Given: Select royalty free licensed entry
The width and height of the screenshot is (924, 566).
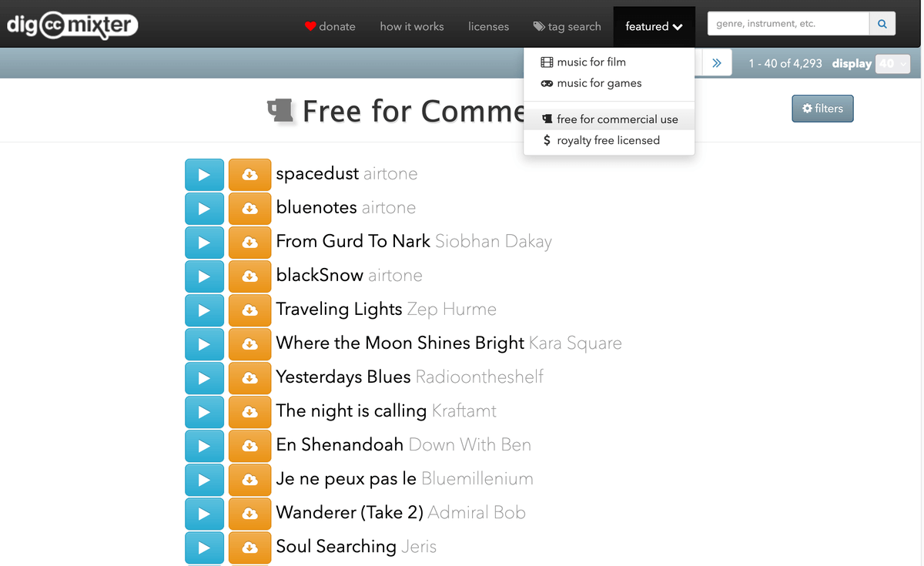Looking at the screenshot, I should 608,140.
